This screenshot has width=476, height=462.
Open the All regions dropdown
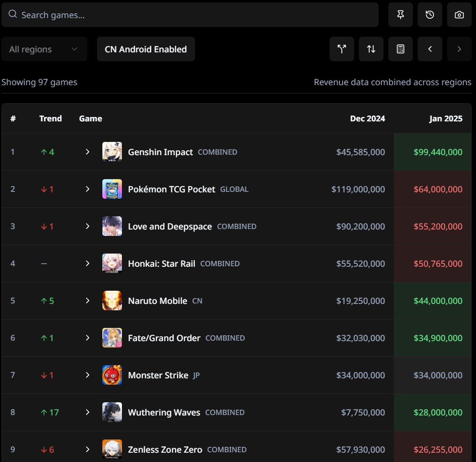[45, 49]
